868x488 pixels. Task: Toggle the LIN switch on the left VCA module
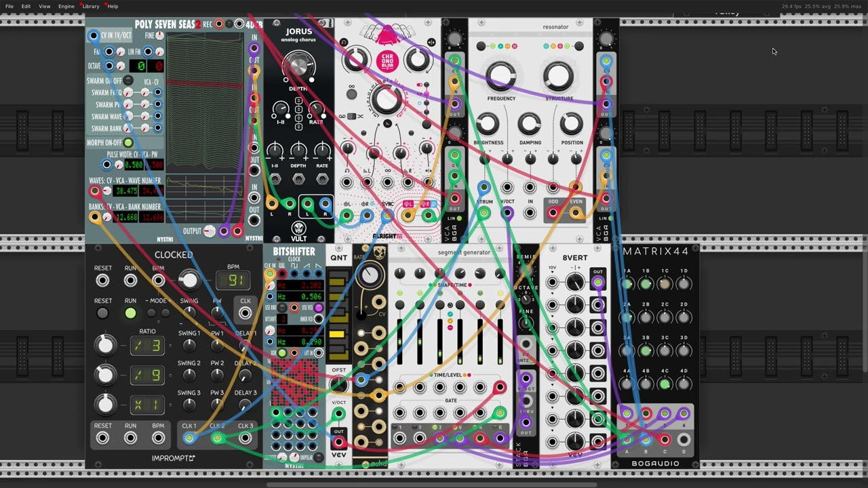(x=459, y=218)
